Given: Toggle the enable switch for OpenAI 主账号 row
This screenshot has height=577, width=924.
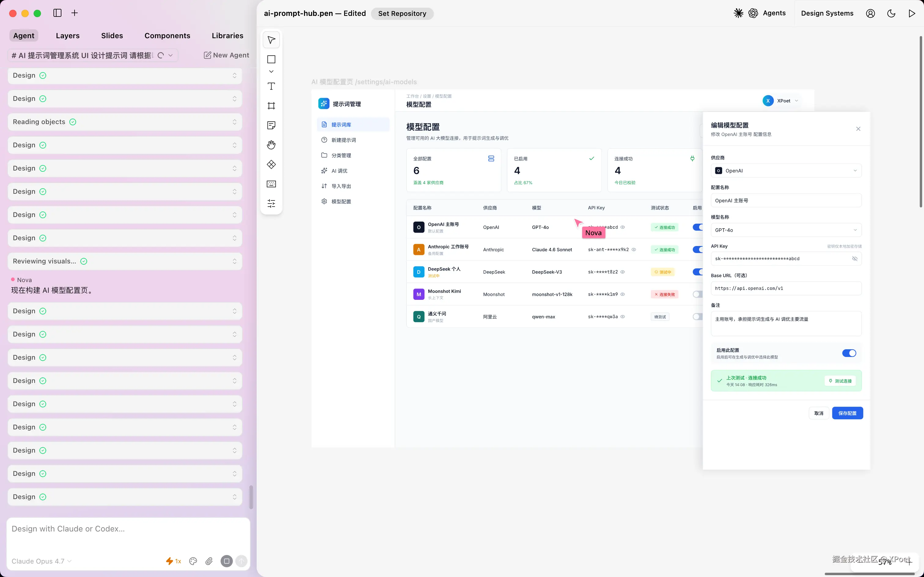Looking at the screenshot, I should tap(698, 227).
